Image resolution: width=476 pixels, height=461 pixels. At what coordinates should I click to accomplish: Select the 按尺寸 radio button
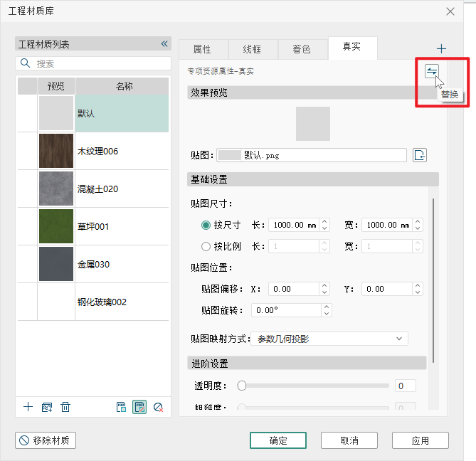coord(206,225)
